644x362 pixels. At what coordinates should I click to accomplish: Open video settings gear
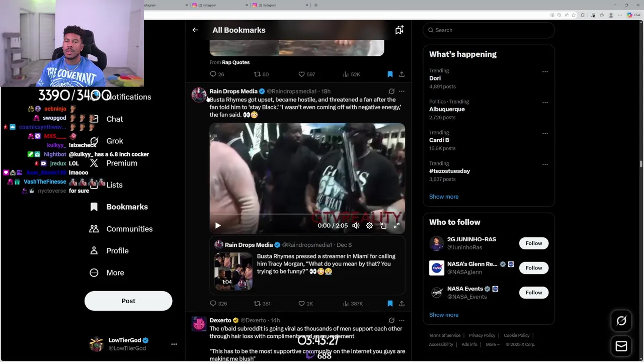point(369,226)
